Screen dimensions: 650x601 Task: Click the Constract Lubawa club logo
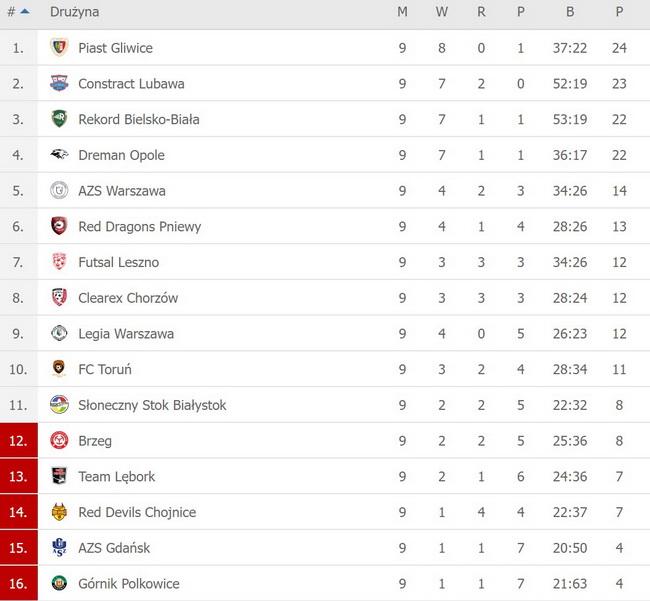pyautogui.click(x=59, y=84)
